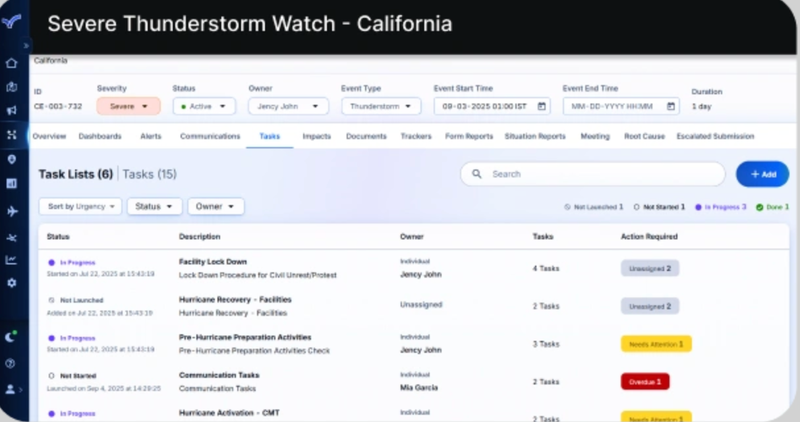Screen dimensions: 800x422
Task: Open the map icon in sidebar
Action: point(11,87)
